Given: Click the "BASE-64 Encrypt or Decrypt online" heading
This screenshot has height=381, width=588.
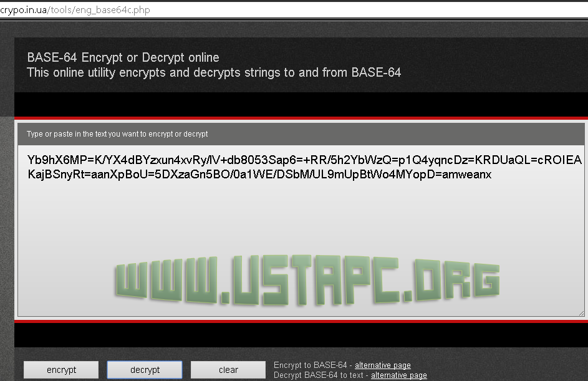Looking at the screenshot, I should pyautogui.click(x=123, y=57).
